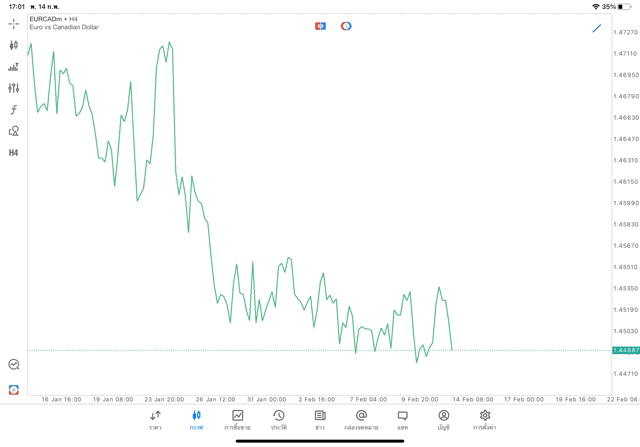Activate the crosshair cursor tool
Image resolution: width=640 pixels, height=447 pixels.
click(14, 23)
